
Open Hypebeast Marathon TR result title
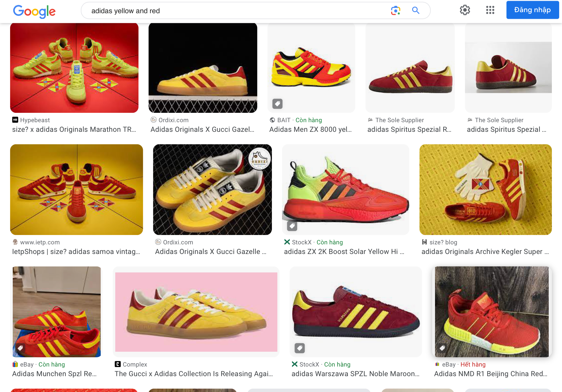coord(74,129)
